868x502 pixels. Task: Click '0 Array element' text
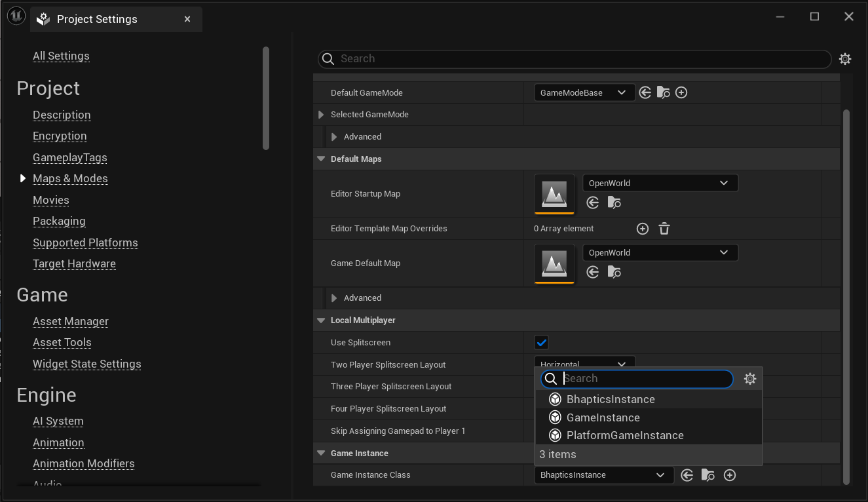coord(563,229)
